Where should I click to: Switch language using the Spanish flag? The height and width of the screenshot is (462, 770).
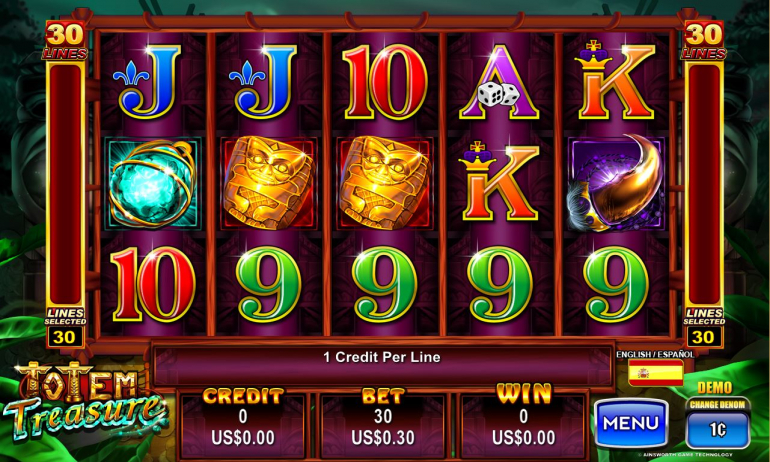pyautogui.click(x=656, y=373)
